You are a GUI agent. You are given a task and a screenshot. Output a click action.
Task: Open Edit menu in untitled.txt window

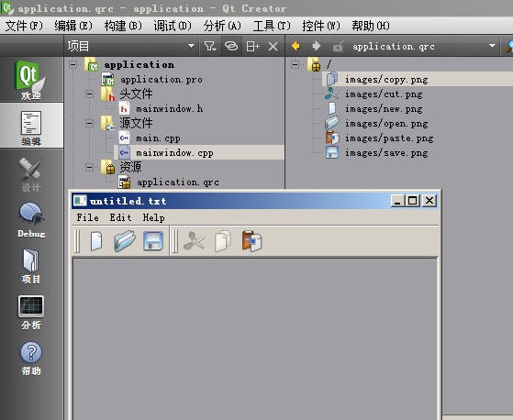121,217
